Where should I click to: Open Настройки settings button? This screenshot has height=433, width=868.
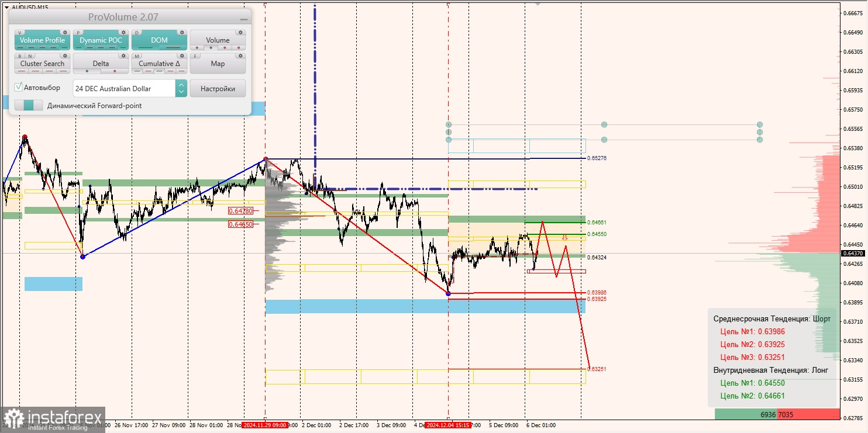(x=218, y=88)
